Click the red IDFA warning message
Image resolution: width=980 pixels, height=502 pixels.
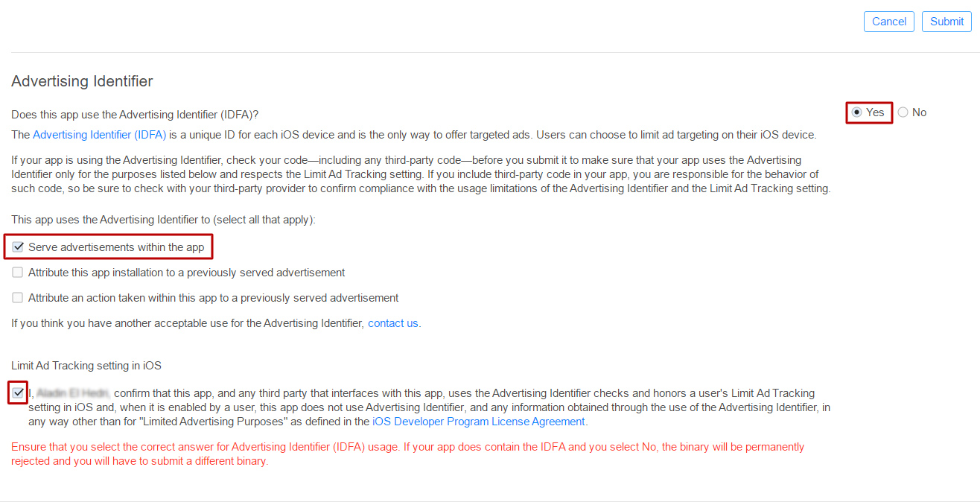(x=407, y=454)
